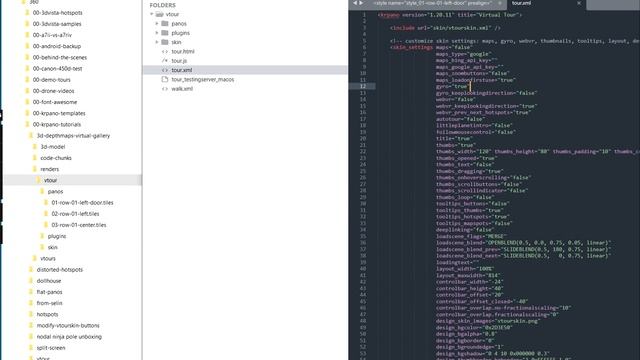Click the code icon beside walk.xml
This screenshot has width=640, height=360.
[165, 89]
